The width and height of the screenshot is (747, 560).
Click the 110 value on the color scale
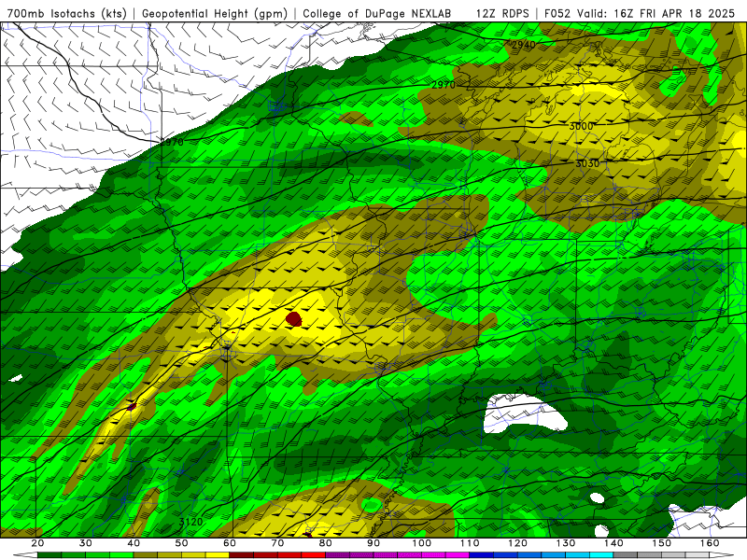click(x=470, y=543)
